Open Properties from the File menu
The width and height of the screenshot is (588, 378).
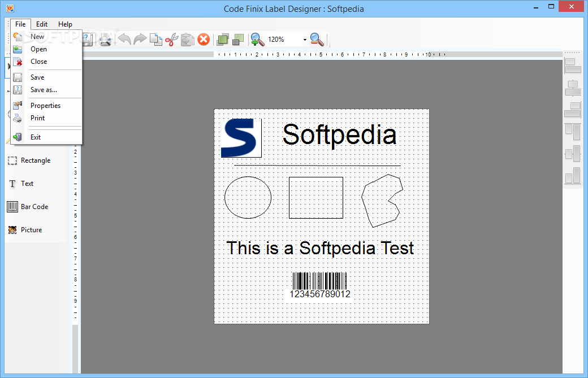click(x=46, y=106)
